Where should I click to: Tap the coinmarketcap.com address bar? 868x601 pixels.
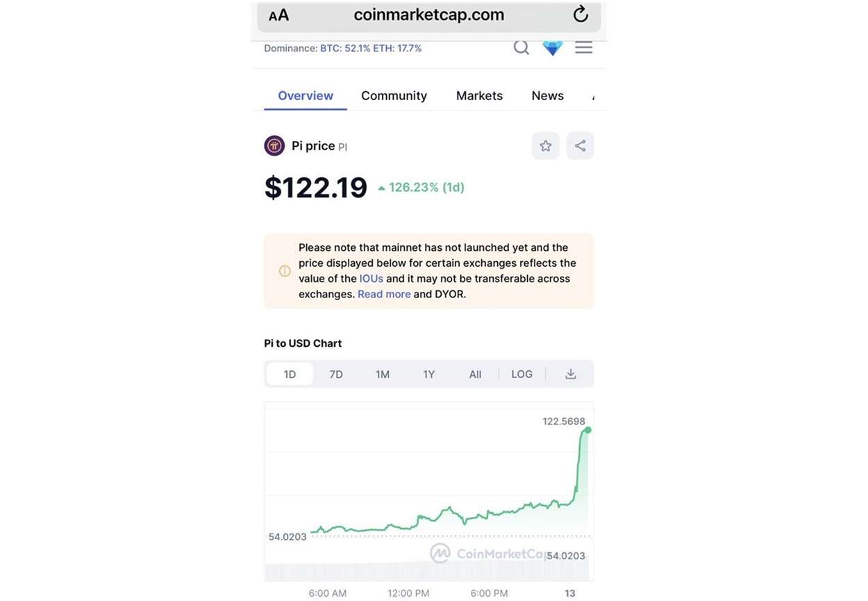tap(429, 15)
